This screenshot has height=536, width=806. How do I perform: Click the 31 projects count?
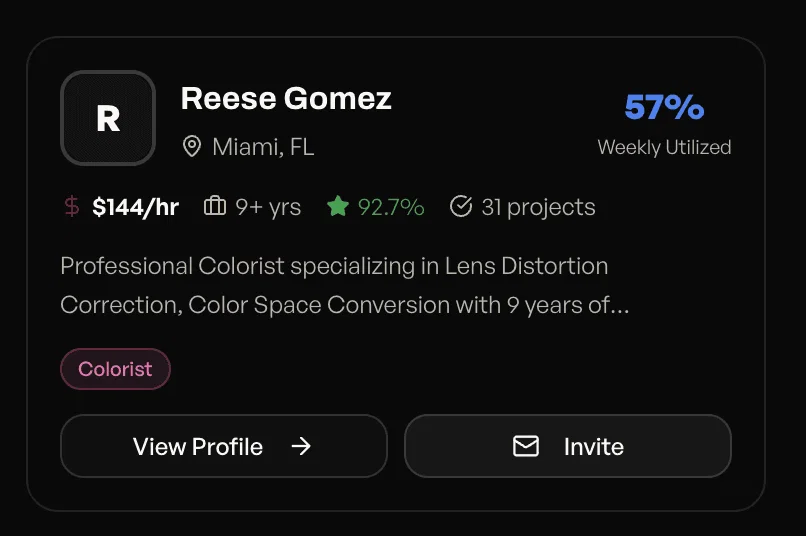[538, 207]
